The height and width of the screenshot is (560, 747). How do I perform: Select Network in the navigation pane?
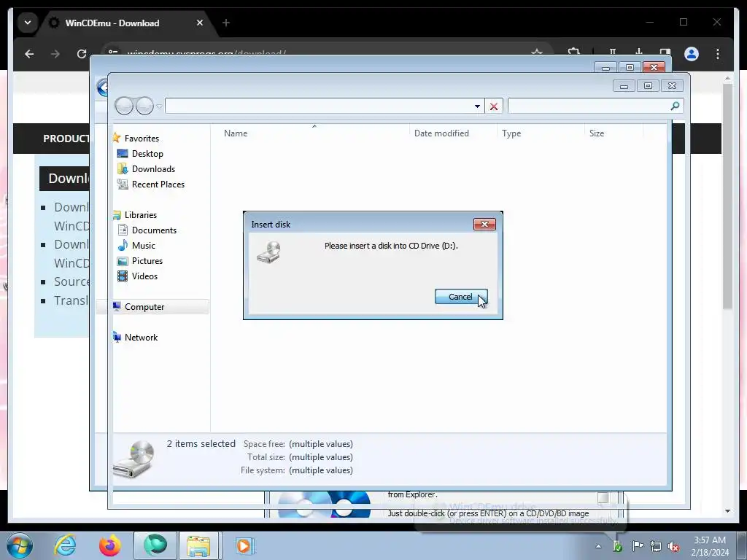pos(141,337)
